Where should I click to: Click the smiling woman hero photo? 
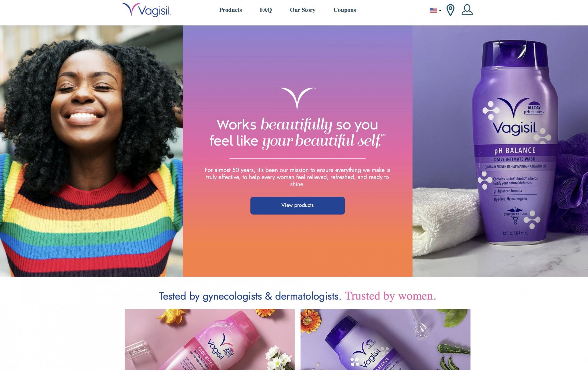tap(91, 151)
